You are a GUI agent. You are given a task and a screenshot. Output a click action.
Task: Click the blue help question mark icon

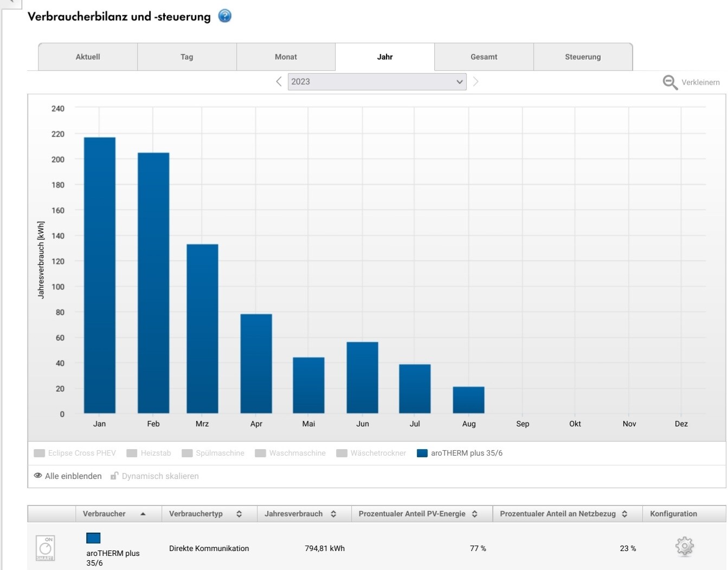click(224, 16)
